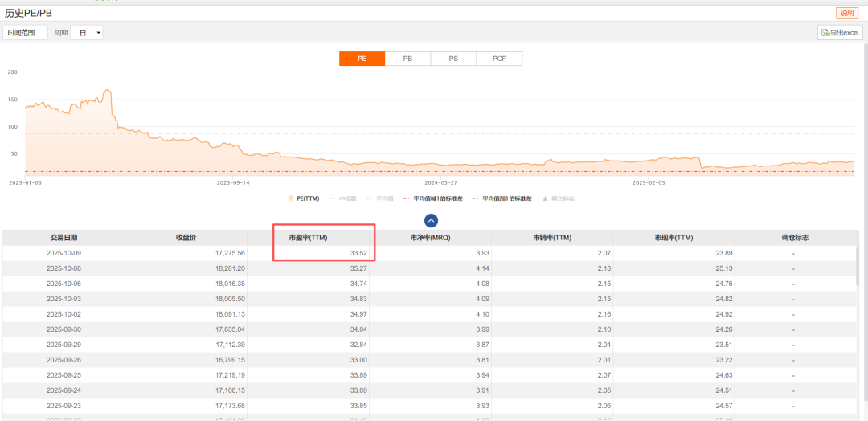Switch to the PE tab

click(362, 59)
